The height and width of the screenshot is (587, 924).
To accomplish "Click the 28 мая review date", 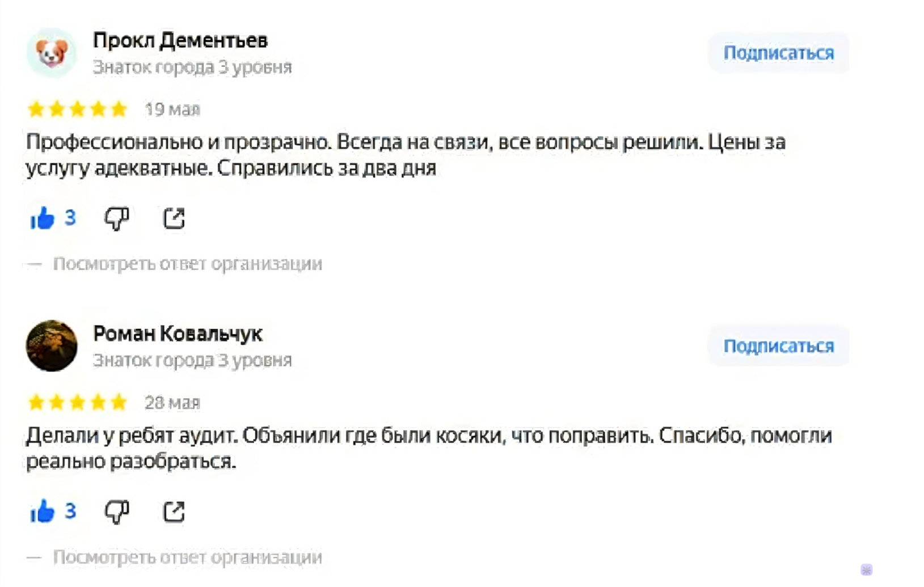I will (x=172, y=402).
